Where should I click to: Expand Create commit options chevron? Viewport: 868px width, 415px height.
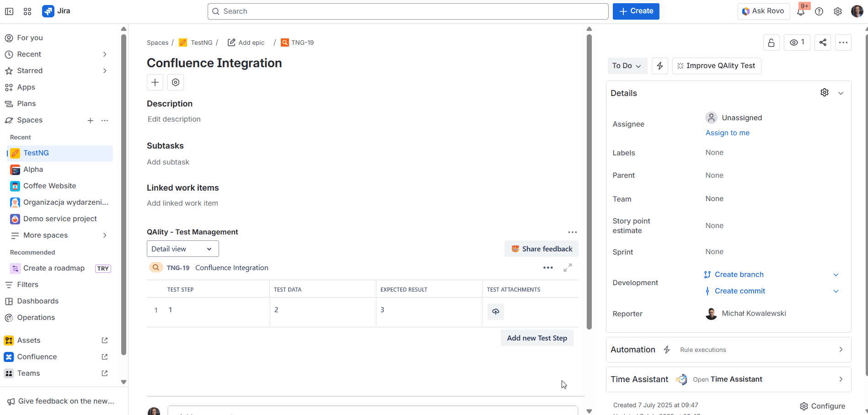[x=836, y=291]
